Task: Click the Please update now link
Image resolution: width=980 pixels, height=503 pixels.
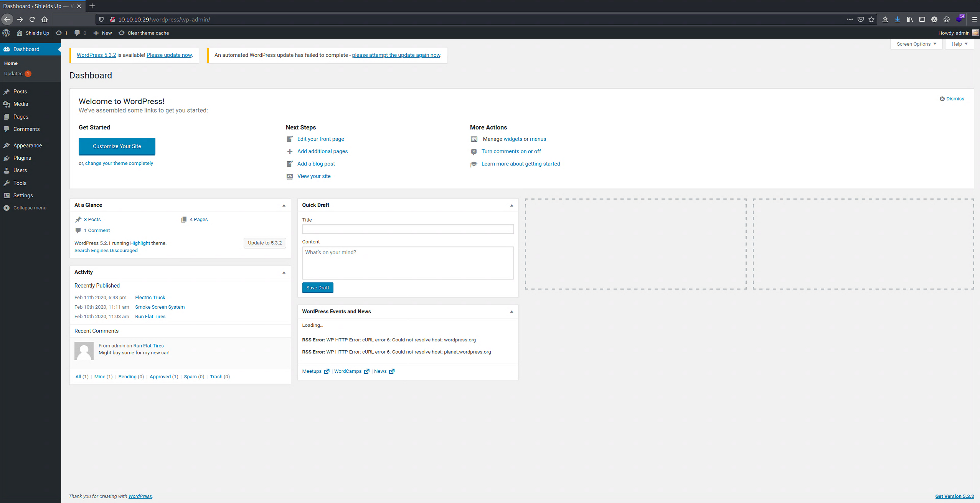Action: [169, 55]
